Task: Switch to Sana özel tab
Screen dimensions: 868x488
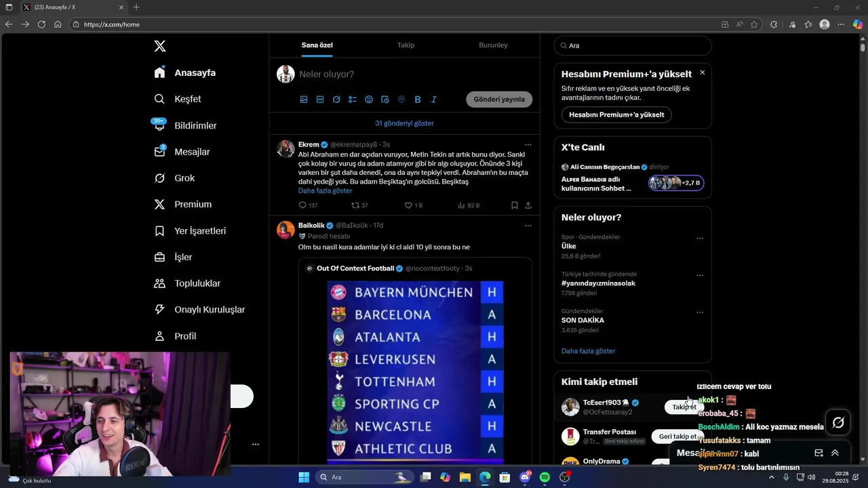Action: pos(317,45)
